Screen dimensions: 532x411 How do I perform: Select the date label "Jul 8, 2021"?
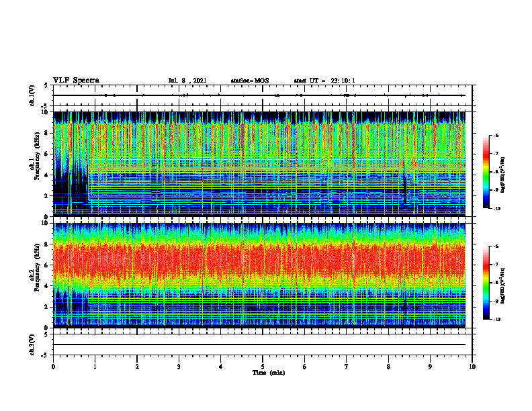187,81
